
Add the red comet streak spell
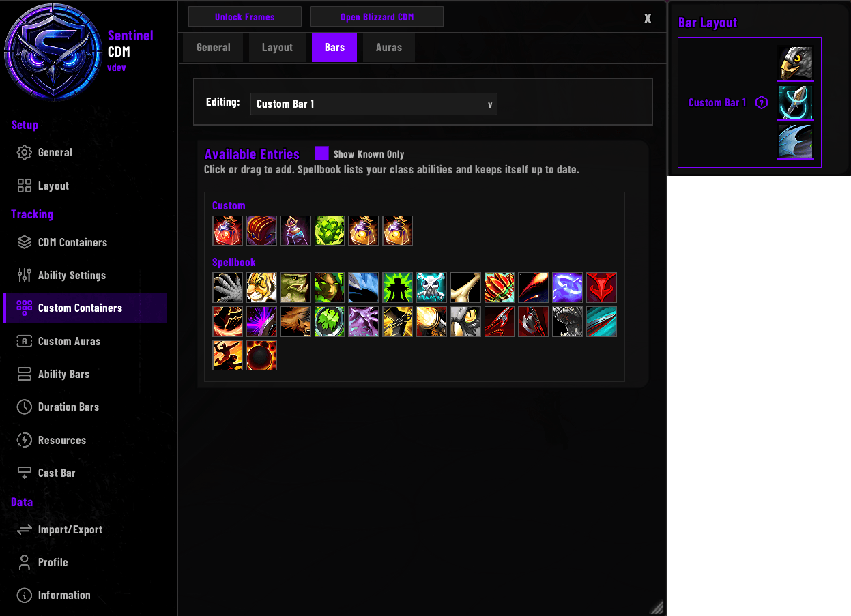tap(534, 287)
